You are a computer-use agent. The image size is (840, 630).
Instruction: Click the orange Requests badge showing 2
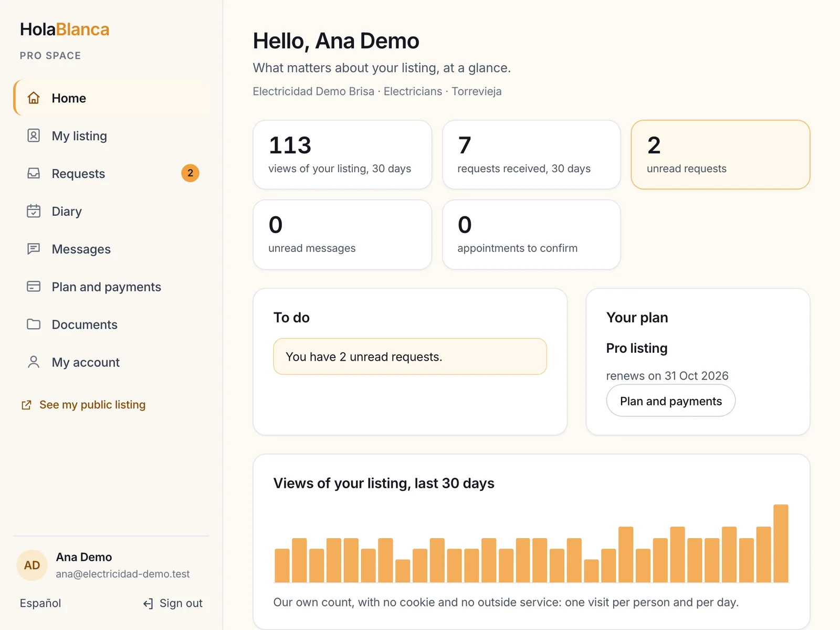pos(190,173)
